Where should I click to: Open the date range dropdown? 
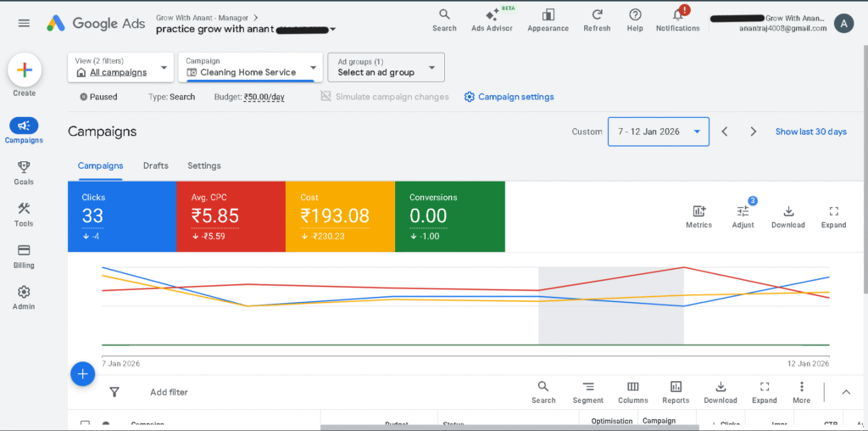[659, 132]
